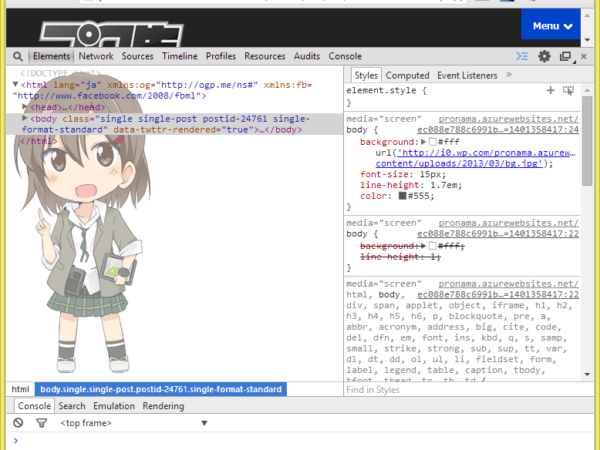
Task: Select the Styles sidebar tab
Action: point(366,75)
